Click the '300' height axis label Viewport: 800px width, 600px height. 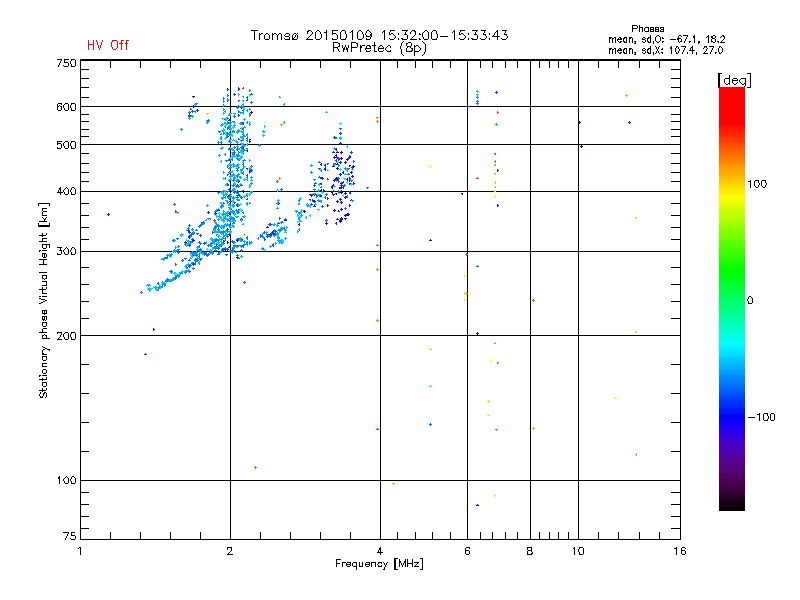click(67, 252)
